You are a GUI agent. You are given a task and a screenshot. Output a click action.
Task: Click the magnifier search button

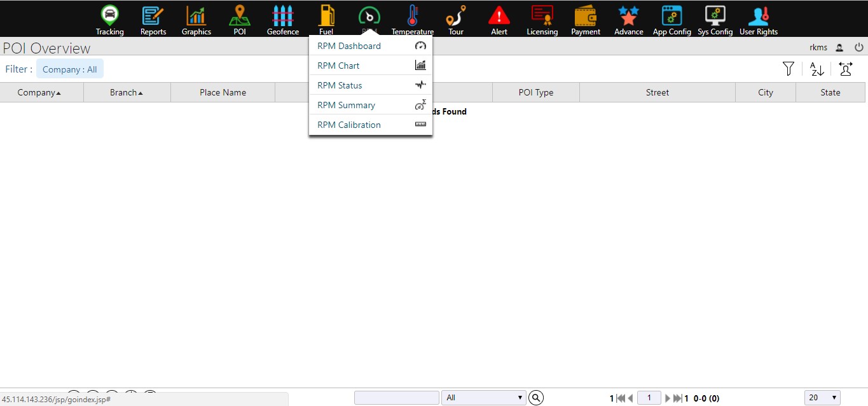537,398
